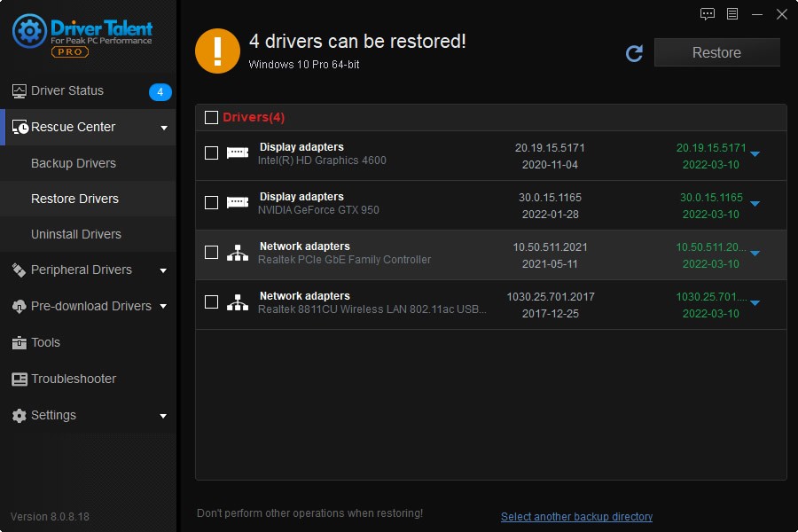Click Select another backup directory link
798x532 pixels.
click(576, 516)
